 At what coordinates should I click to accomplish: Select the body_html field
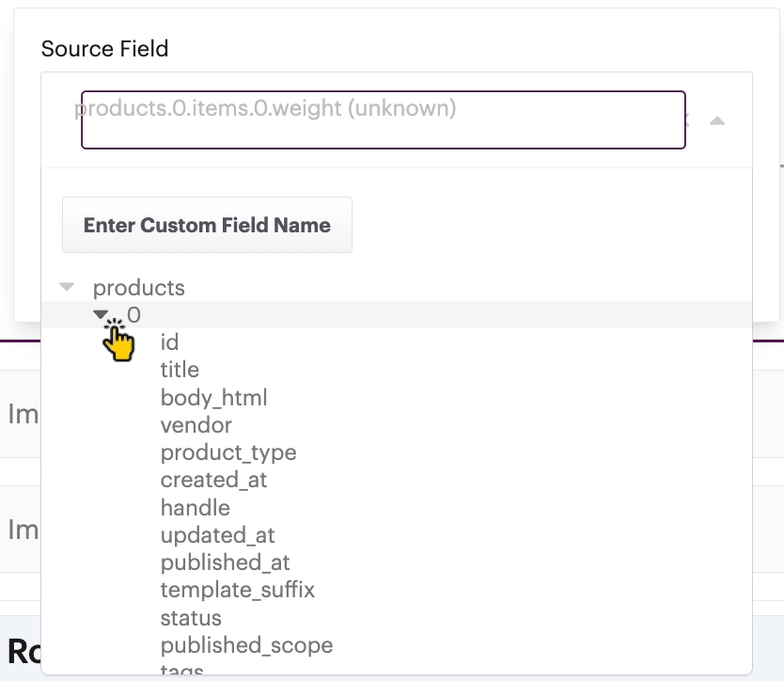coord(213,398)
